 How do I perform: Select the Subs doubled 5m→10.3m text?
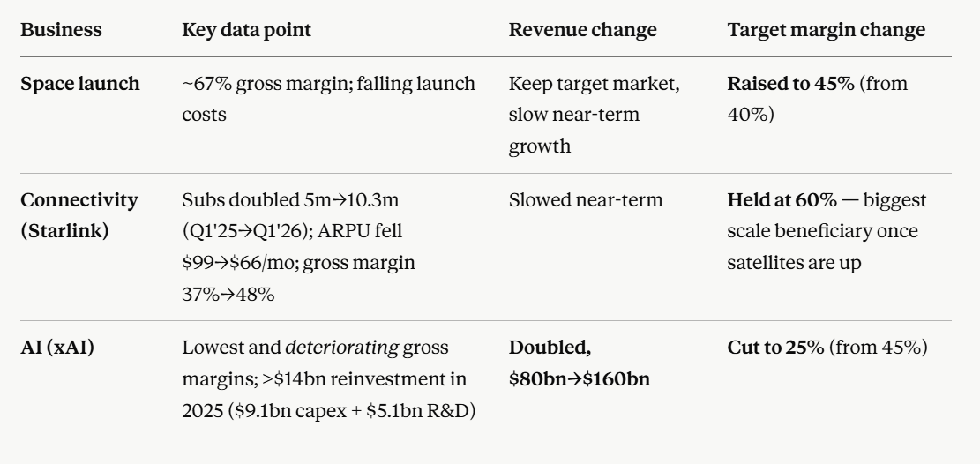[x=290, y=200]
